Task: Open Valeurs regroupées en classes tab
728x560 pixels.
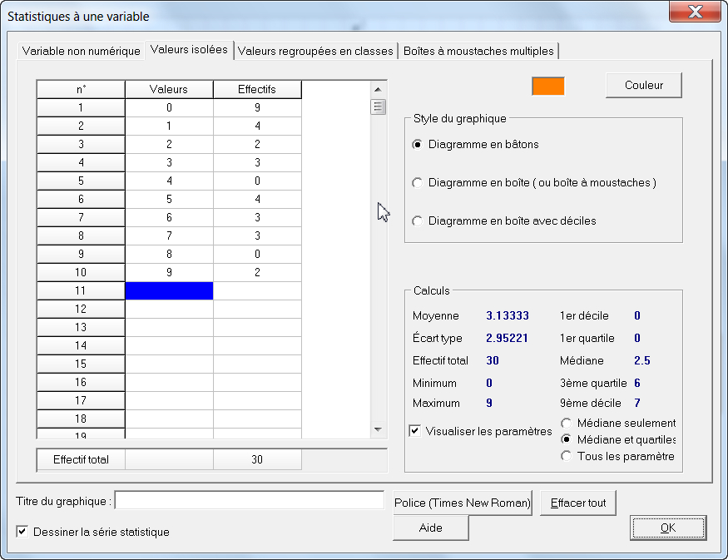Action: 315,51
